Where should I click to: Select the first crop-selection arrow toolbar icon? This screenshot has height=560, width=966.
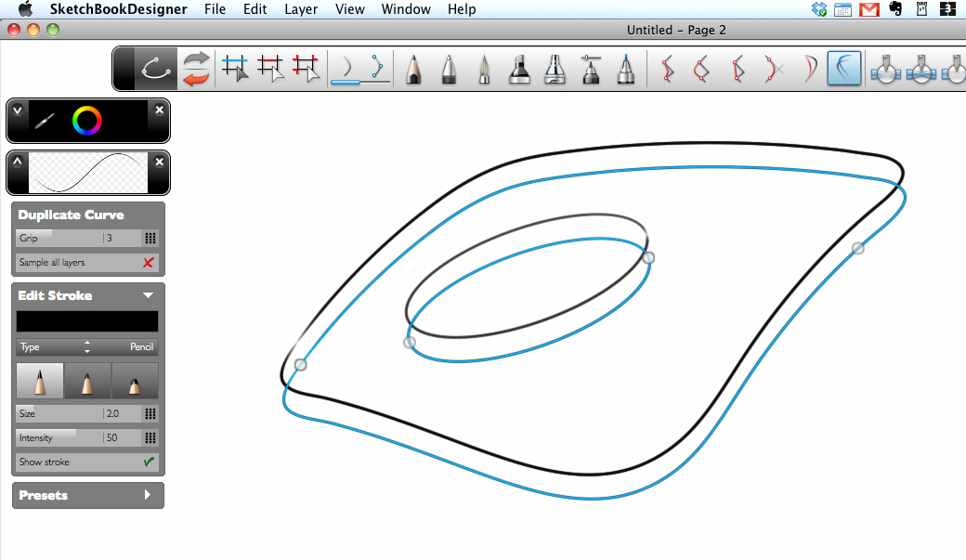coord(235,70)
